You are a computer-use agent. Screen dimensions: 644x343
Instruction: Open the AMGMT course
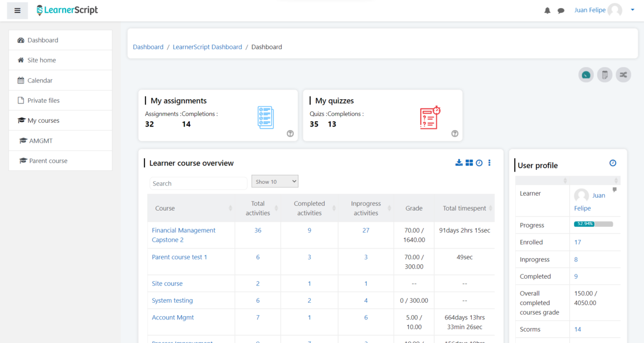[60, 140]
